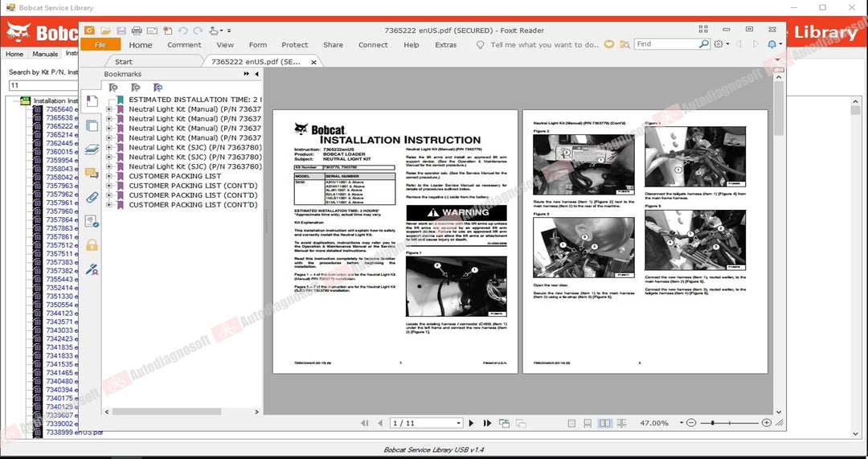This screenshot has height=459, width=868.
Task: Open the advanced folder search icon
Action: 624,44
